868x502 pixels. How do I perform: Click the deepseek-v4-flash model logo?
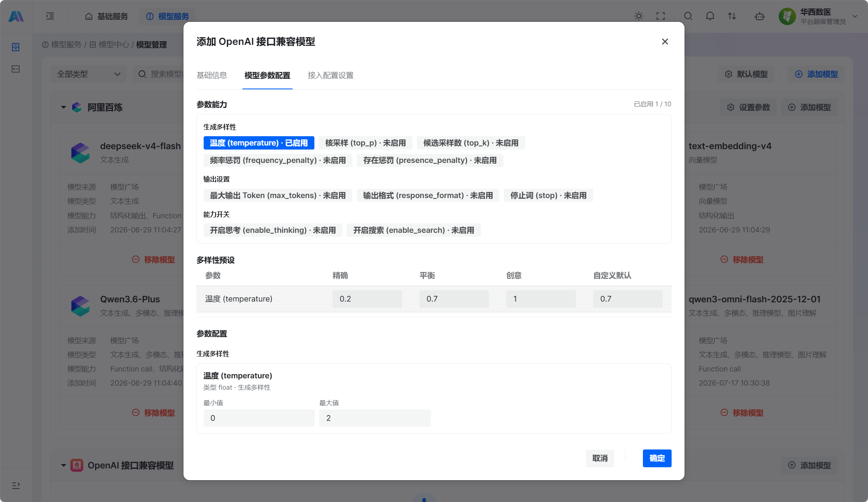click(80, 153)
